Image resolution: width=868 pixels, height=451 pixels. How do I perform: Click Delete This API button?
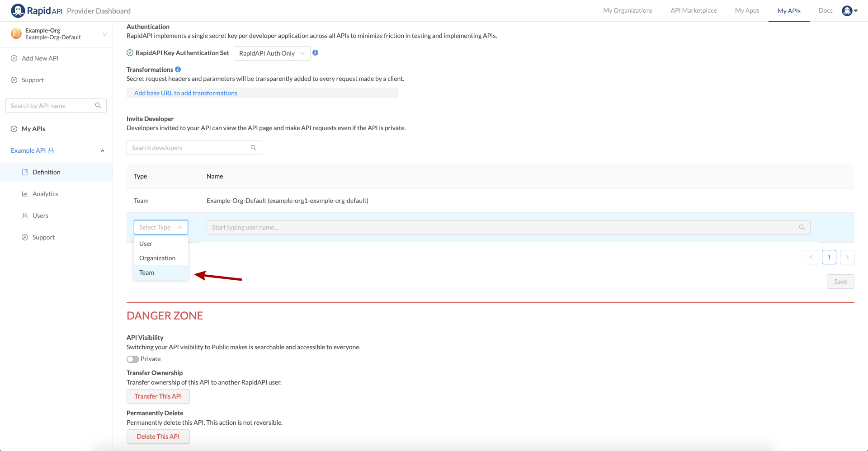coord(158,437)
